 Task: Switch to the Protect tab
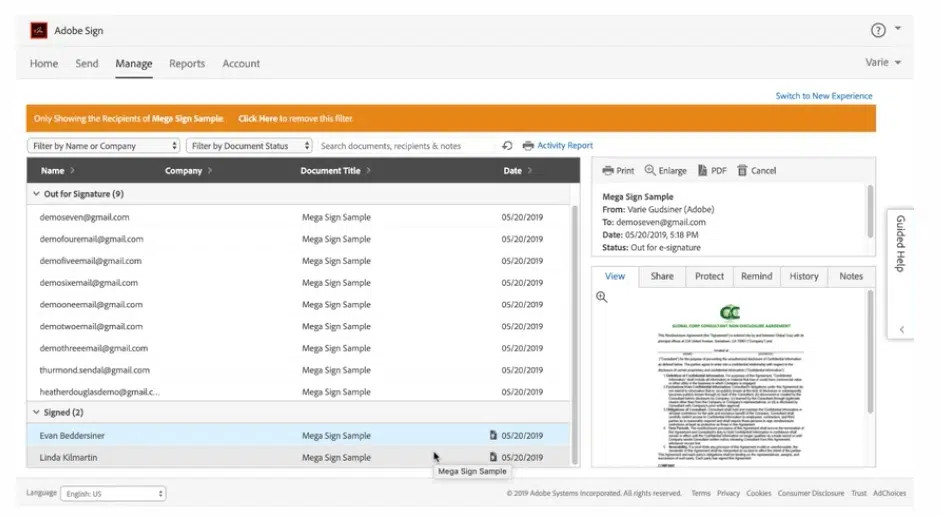pos(709,276)
